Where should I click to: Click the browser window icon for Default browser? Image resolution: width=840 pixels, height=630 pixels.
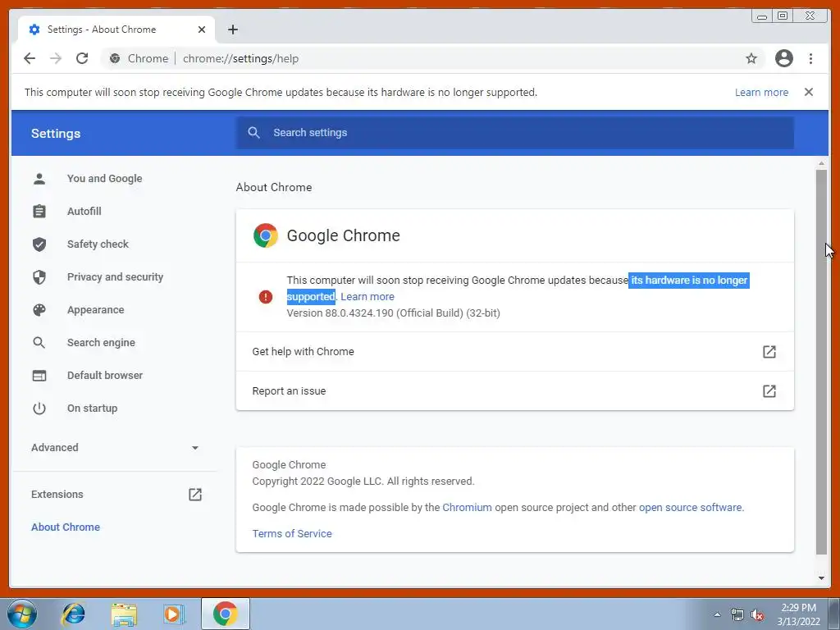(39, 376)
